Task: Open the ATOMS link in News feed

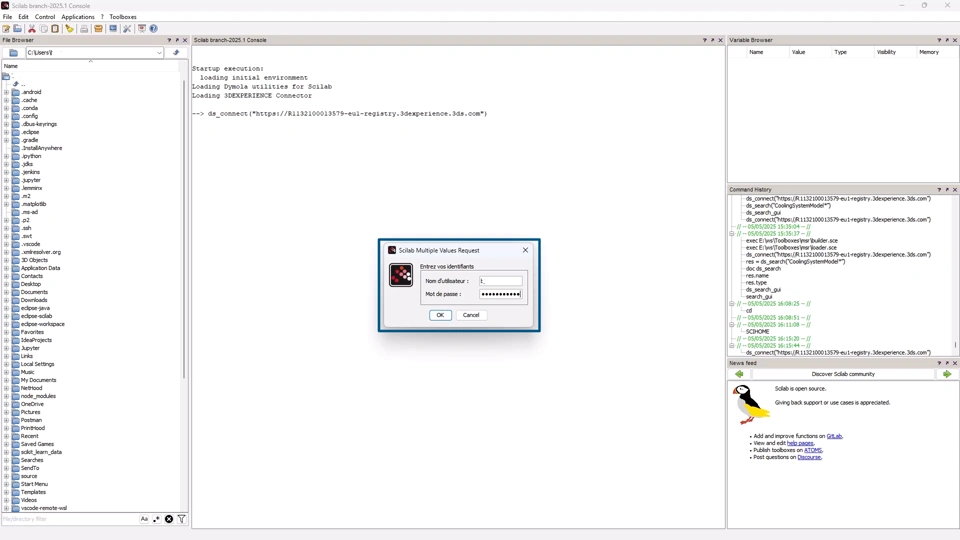Action: 812,451
